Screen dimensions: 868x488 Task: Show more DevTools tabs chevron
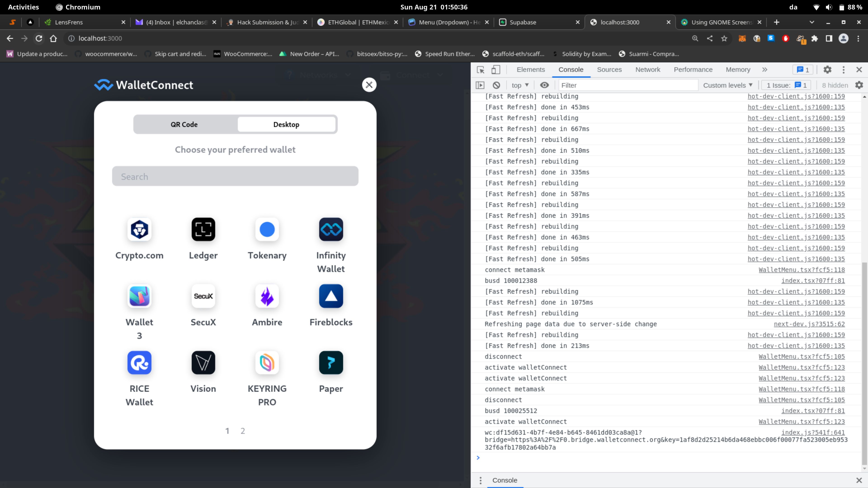[x=764, y=70]
